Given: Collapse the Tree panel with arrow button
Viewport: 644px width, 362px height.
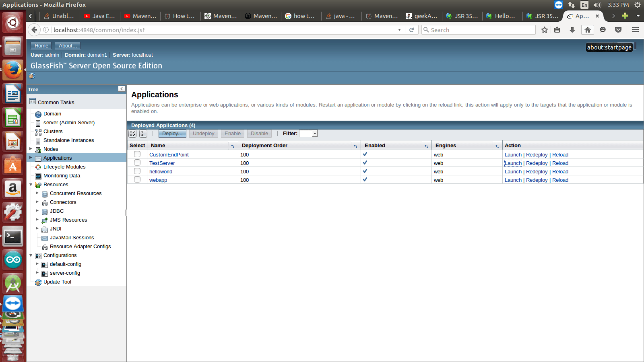Looking at the screenshot, I should point(122,89).
